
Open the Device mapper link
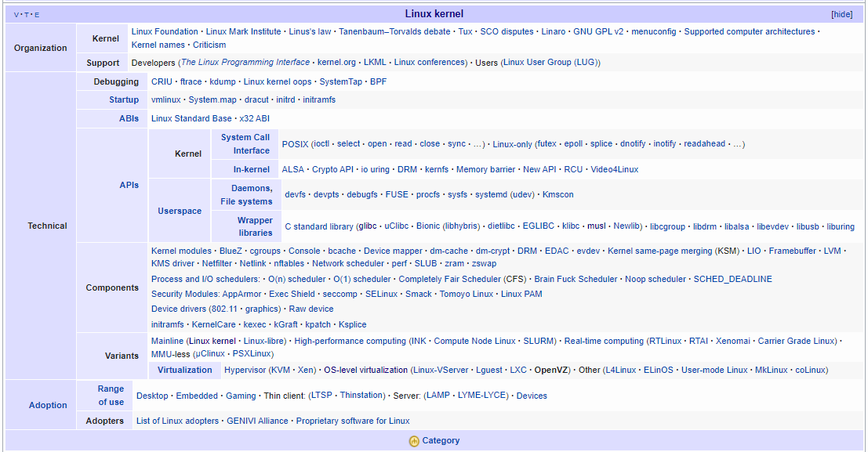393,251
